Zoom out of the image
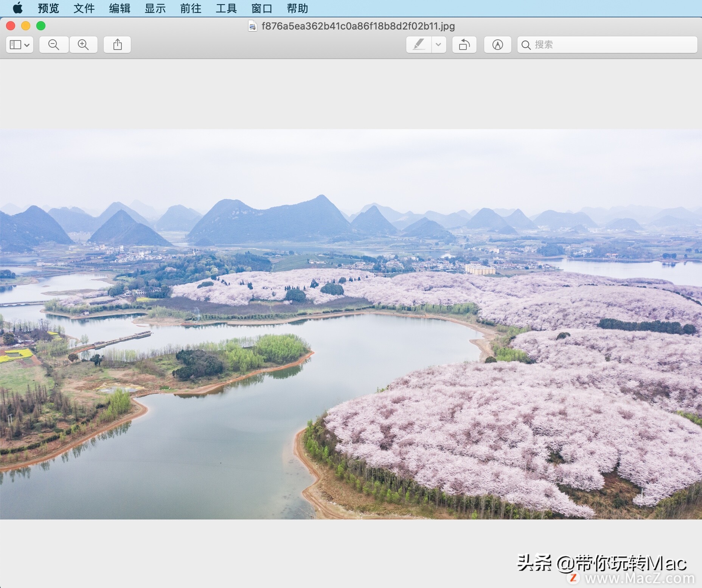 [x=54, y=45]
